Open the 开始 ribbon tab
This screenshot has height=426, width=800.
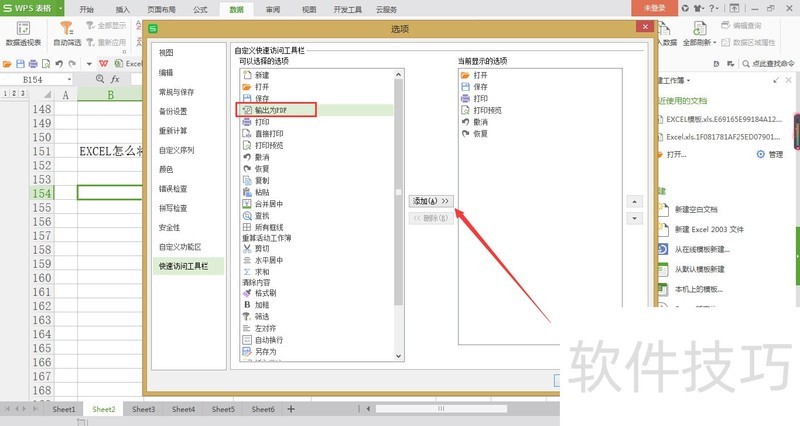(87, 9)
